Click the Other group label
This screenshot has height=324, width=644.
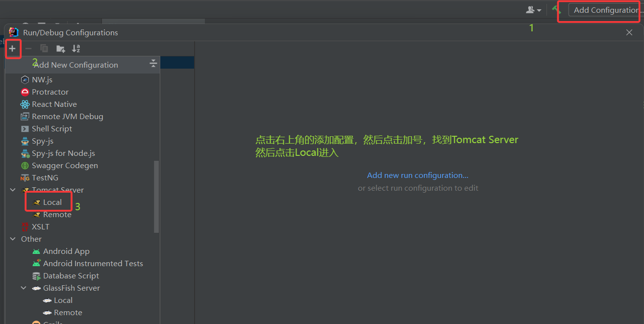pos(31,239)
